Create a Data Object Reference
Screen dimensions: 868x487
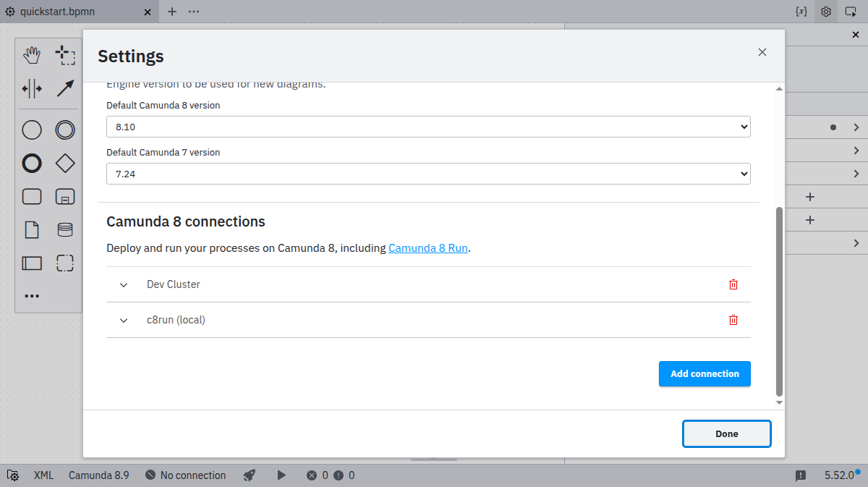tap(32, 230)
